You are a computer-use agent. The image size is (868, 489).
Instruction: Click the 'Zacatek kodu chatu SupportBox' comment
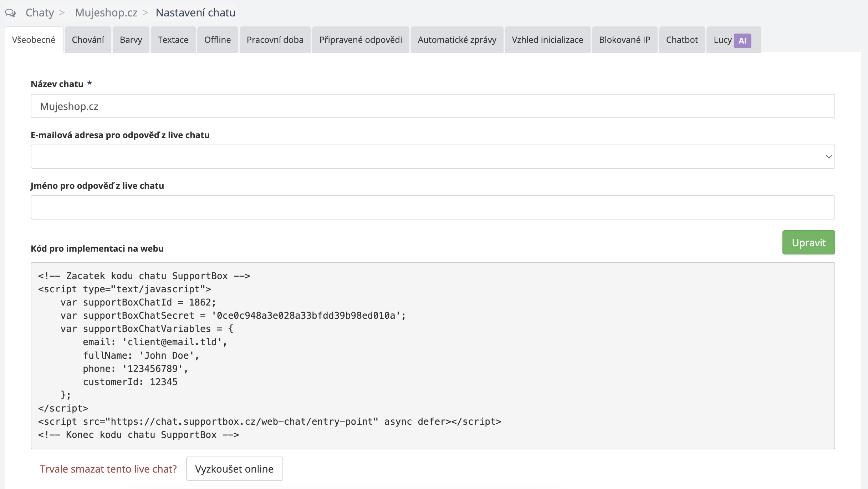[144, 276]
